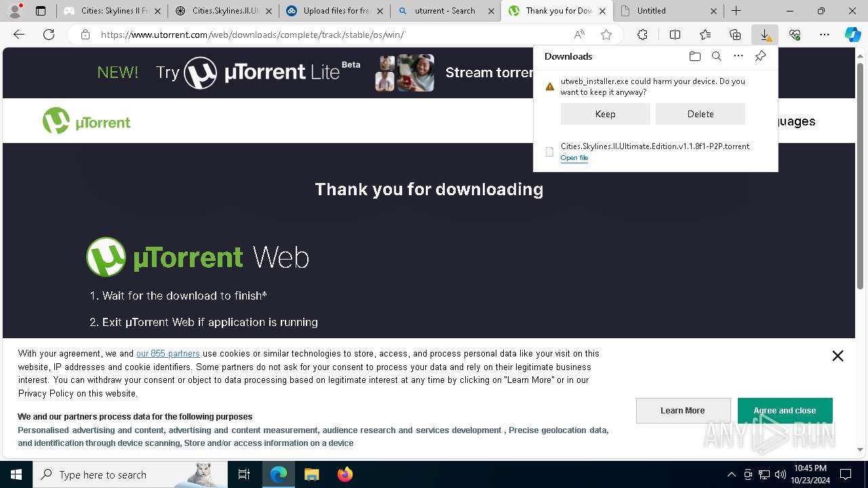
Task: View site information lock icon
Action: [85, 35]
